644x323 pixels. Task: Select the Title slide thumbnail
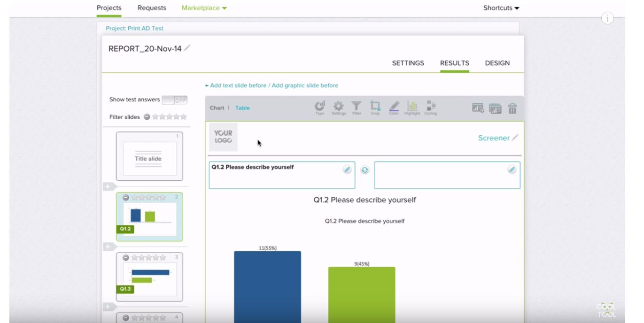coord(149,156)
